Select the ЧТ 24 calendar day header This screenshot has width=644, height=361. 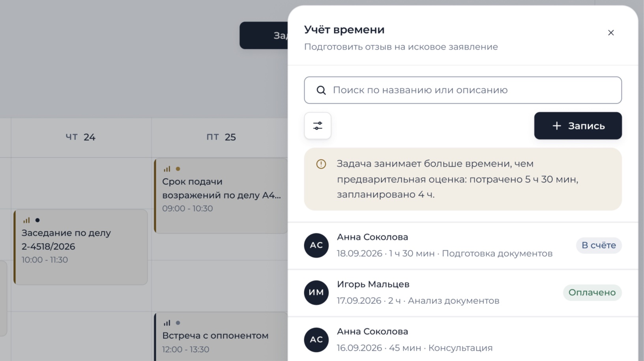pyautogui.click(x=80, y=137)
